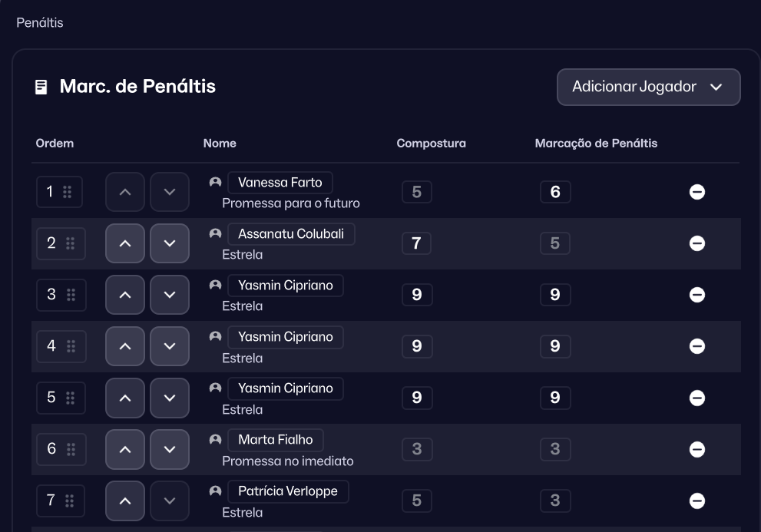Viewport: 761px width, 532px height.
Task: Click the drag grip for order 4
Action: [x=71, y=346]
